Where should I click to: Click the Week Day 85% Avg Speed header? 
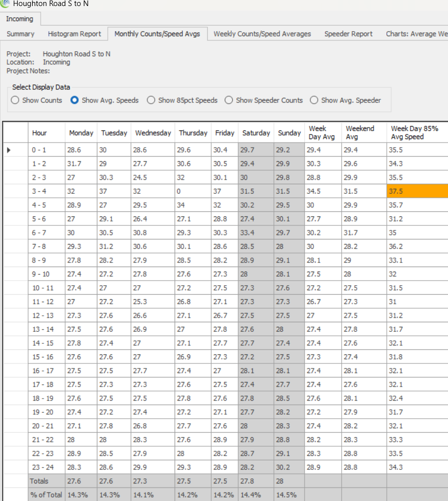click(x=414, y=133)
